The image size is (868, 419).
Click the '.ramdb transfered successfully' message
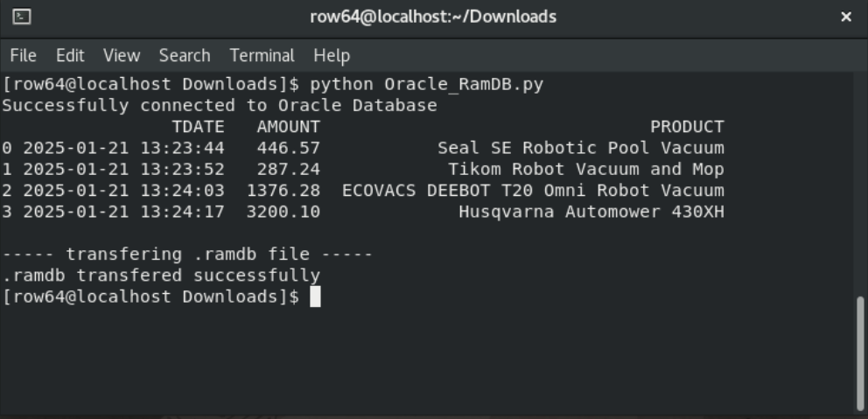pyautogui.click(x=161, y=276)
